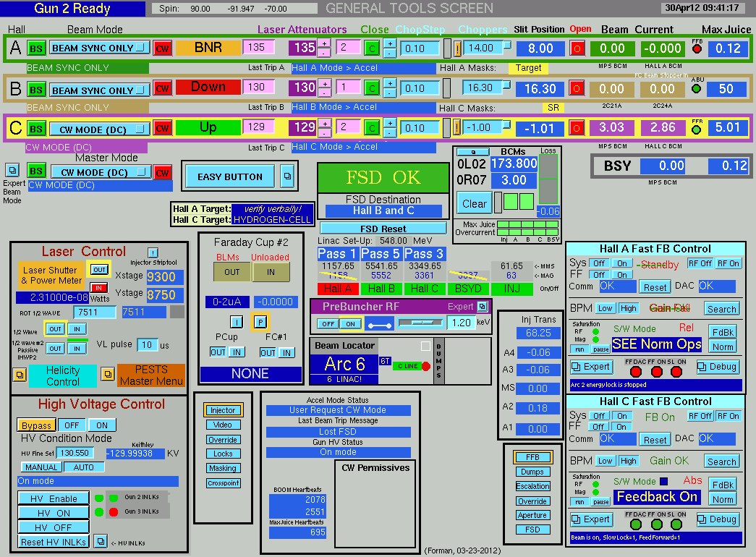Set Hall C Fast FB FF to Off
This screenshot has width=756, height=557.
point(598,427)
